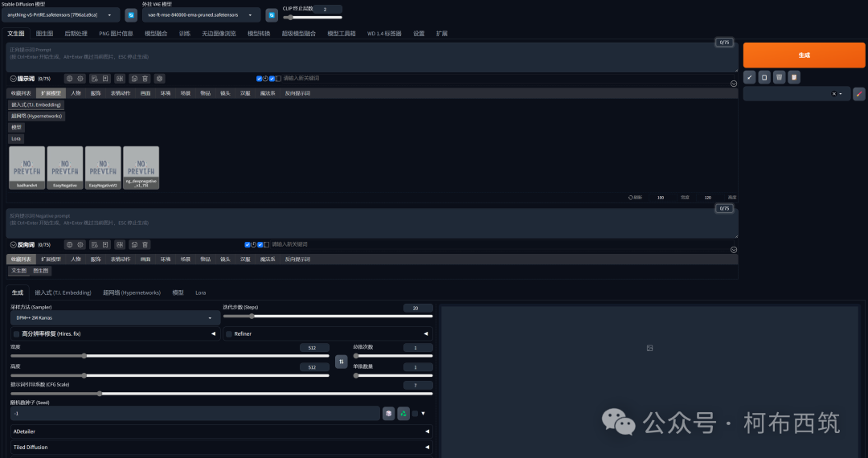868x458 pixels.
Task: Click the clipboard paste-style icon under Generate
Action: (x=794, y=77)
